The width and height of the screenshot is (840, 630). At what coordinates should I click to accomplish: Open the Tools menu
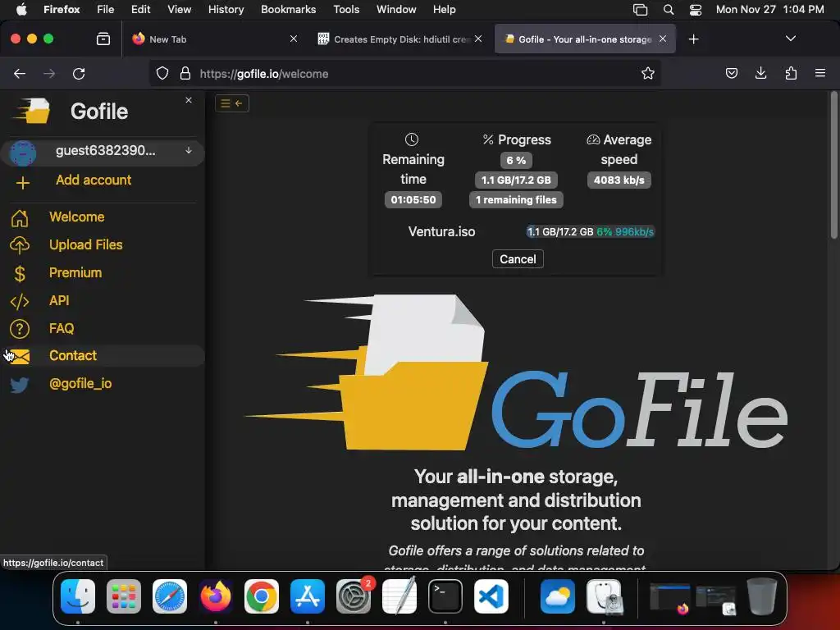pyautogui.click(x=346, y=9)
